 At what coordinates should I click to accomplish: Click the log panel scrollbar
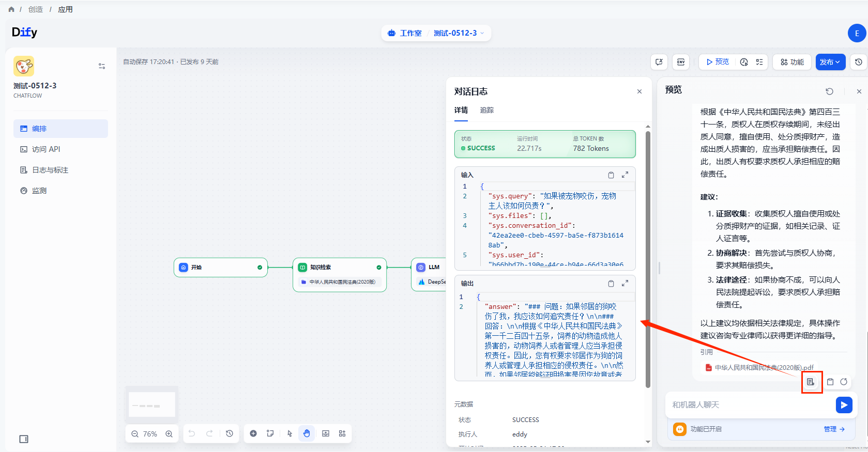648,258
